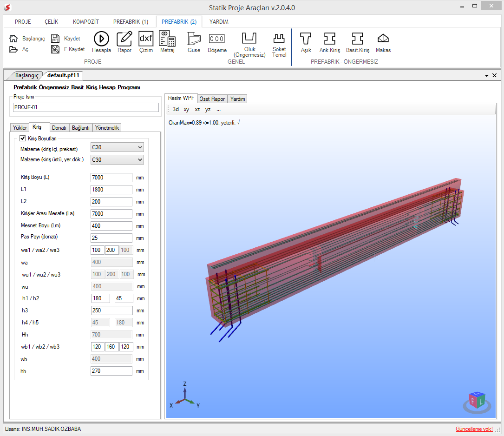Save project with Kaydet icon
Image resolution: width=504 pixels, height=436 pixels.
coord(55,39)
